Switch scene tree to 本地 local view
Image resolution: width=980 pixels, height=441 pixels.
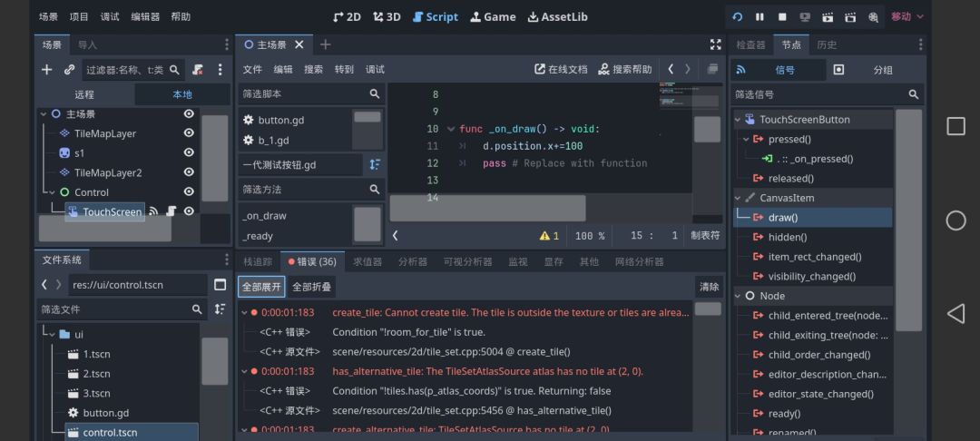pos(182,94)
